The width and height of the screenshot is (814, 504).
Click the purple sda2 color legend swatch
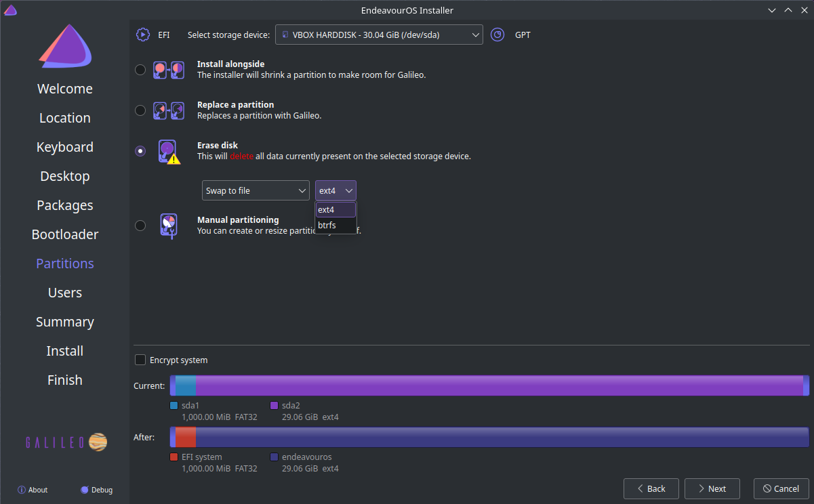coord(274,406)
